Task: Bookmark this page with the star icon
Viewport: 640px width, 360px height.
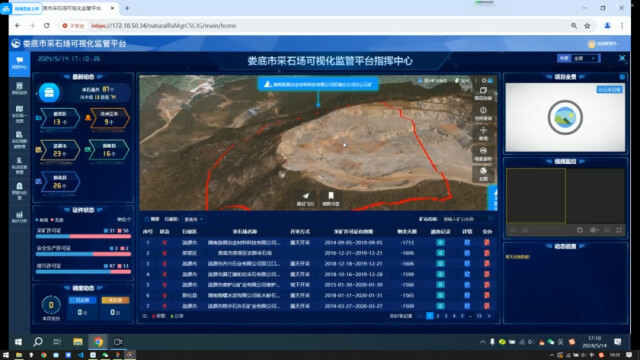Action: (x=587, y=26)
